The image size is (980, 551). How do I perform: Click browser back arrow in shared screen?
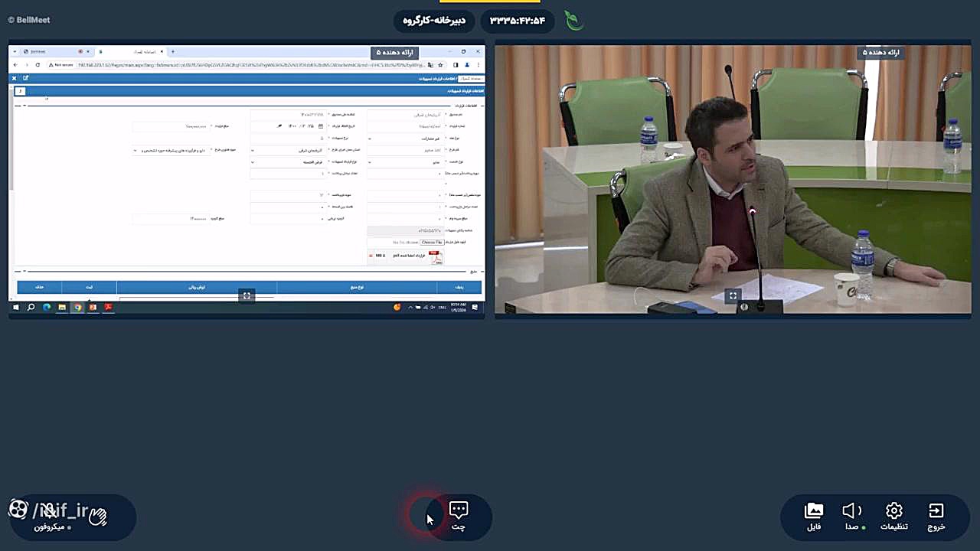point(16,65)
